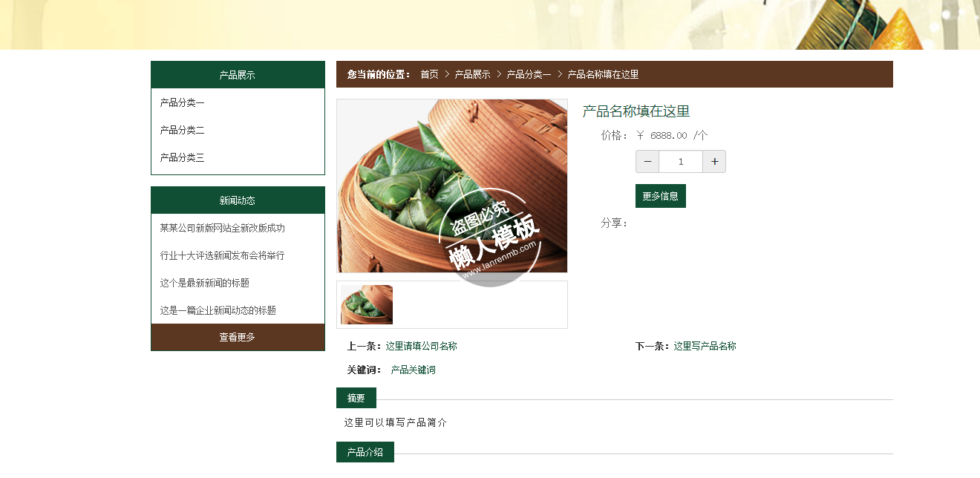Click the quantity input field
Screen dimensions: 980x478
tap(681, 162)
